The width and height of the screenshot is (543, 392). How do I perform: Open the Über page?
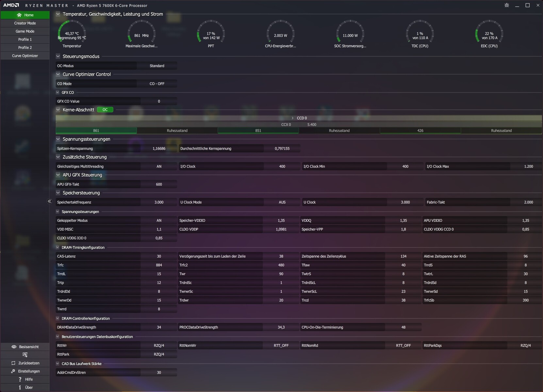(x=25, y=387)
